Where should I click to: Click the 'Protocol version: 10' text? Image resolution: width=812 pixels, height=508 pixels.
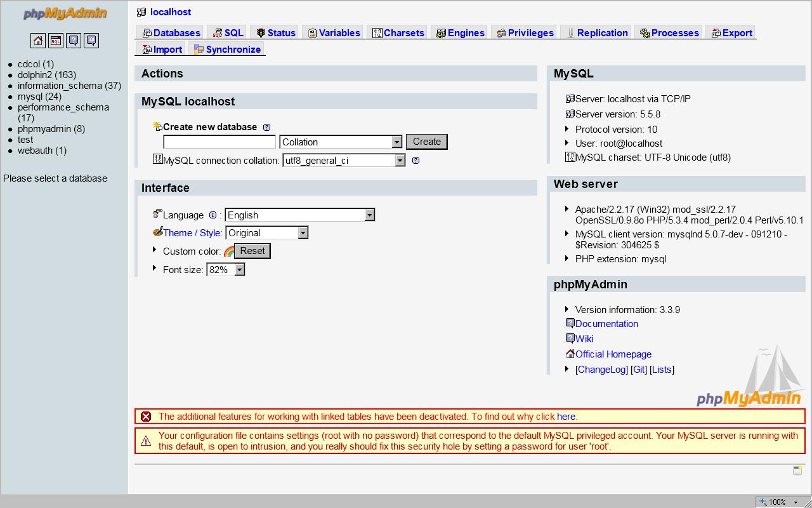[616, 130]
